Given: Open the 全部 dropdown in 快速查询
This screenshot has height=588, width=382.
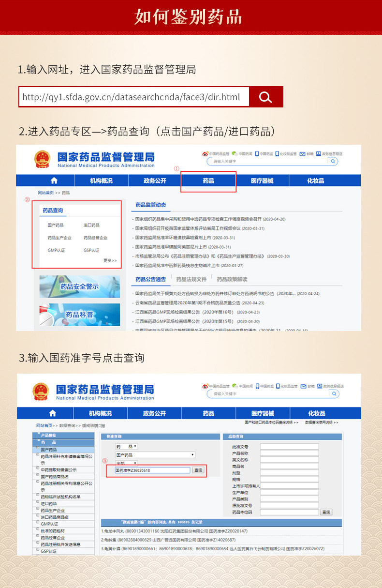Looking at the screenshot, I should pyautogui.click(x=126, y=463).
